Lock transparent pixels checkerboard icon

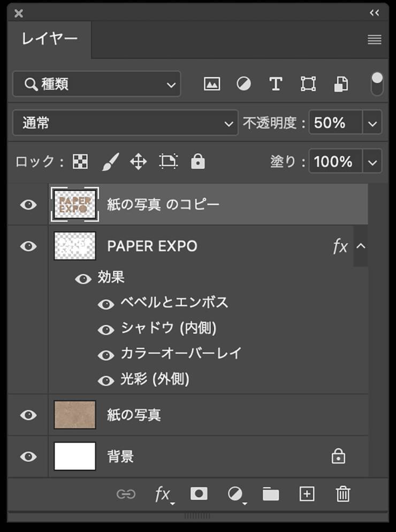coord(80,161)
